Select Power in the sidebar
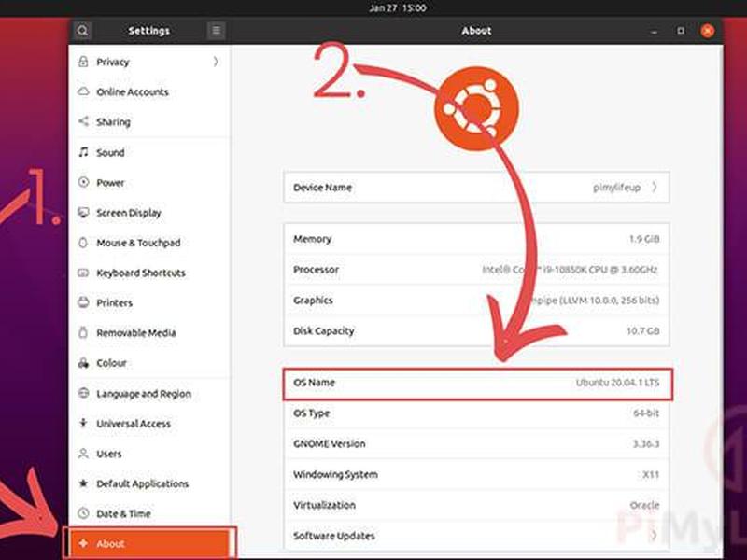Screen dimensions: 747x560 tap(149, 182)
